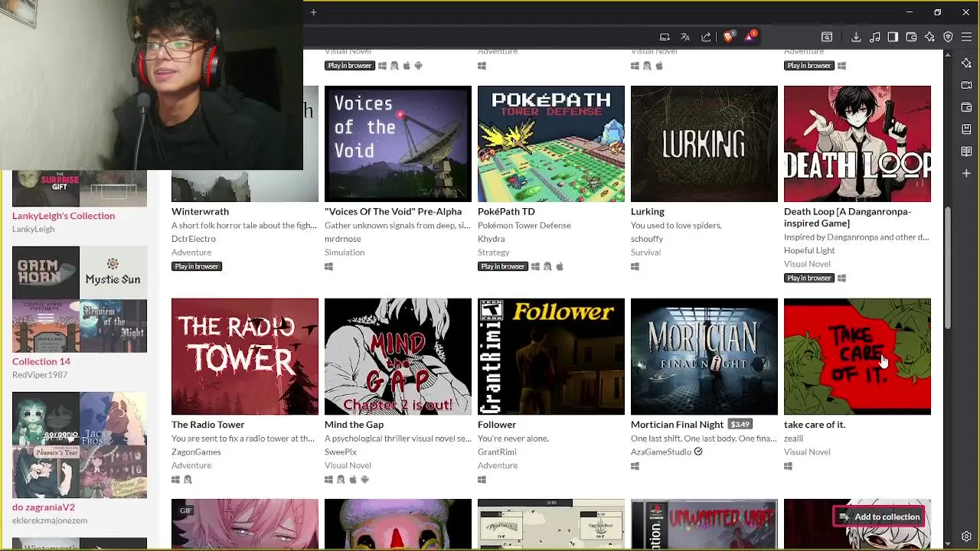This screenshot has height=551, width=980.
Task: Click the PokéPath Tower Defense thumbnail
Action: tap(551, 144)
